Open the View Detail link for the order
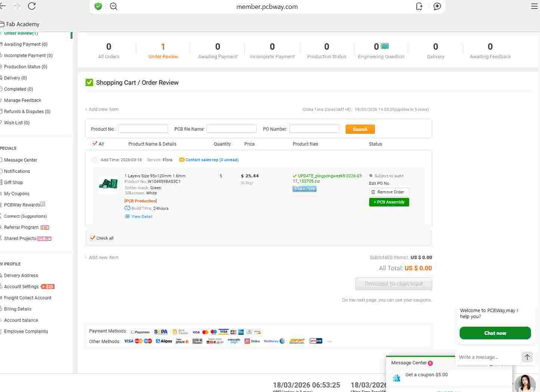The height and width of the screenshot is (392, 540). [142, 217]
